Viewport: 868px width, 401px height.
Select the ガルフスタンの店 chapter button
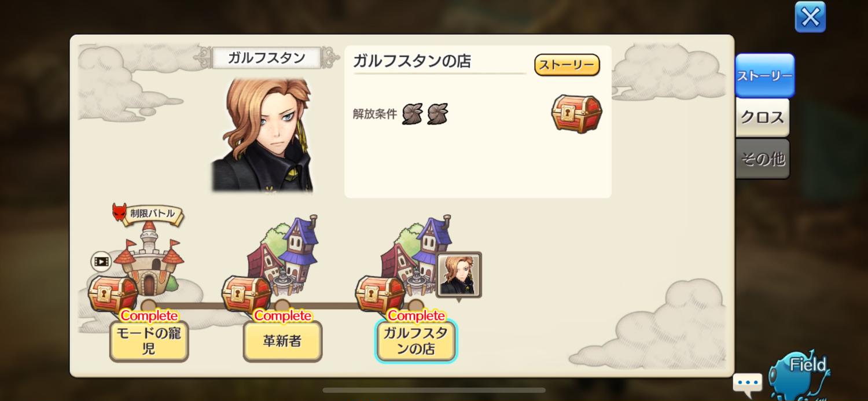(x=416, y=341)
